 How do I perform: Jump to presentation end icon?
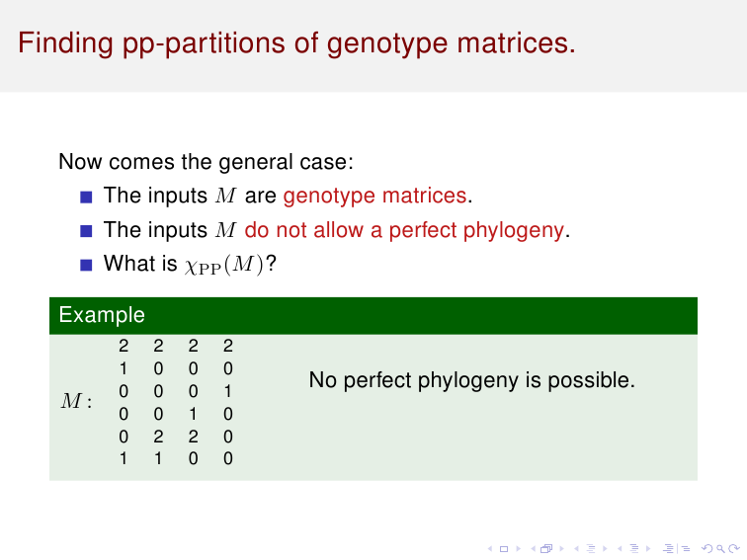(686, 548)
